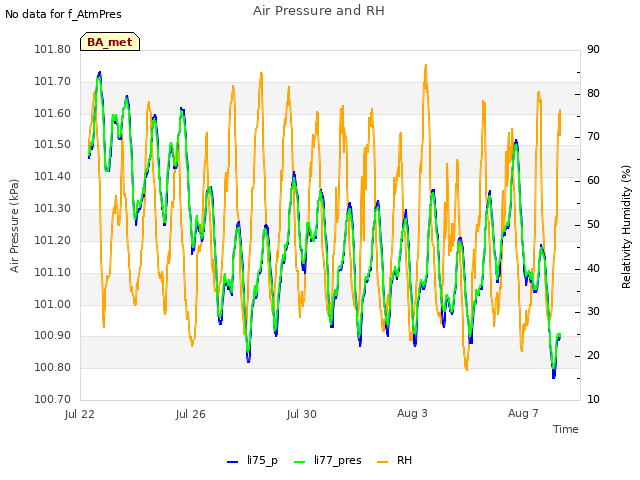Click the 100.70 pressure tick label

point(53,399)
